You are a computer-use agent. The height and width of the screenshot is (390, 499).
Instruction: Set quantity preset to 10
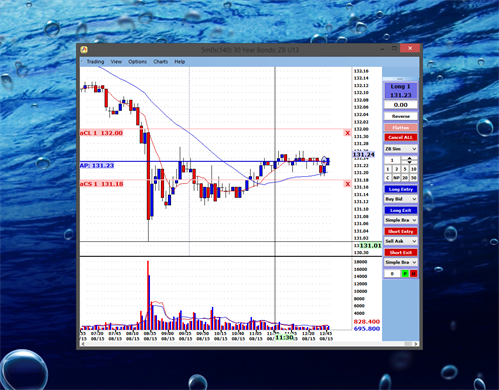pos(413,169)
